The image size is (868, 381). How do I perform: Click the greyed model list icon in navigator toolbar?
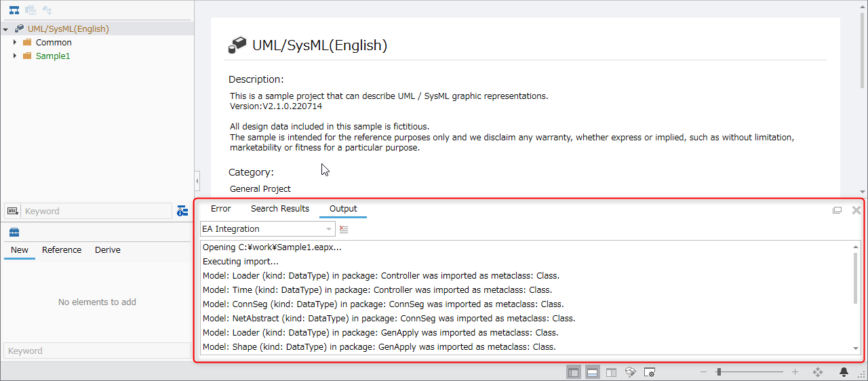(x=31, y=10)
